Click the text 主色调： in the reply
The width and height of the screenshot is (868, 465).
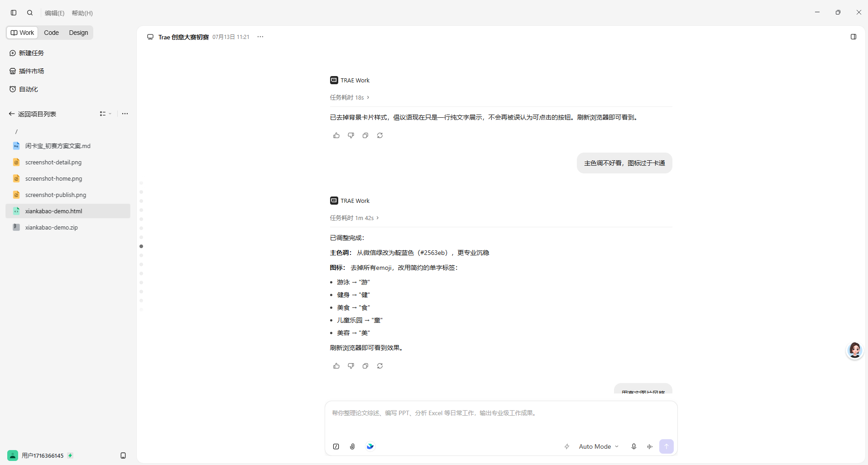point(341,253)
